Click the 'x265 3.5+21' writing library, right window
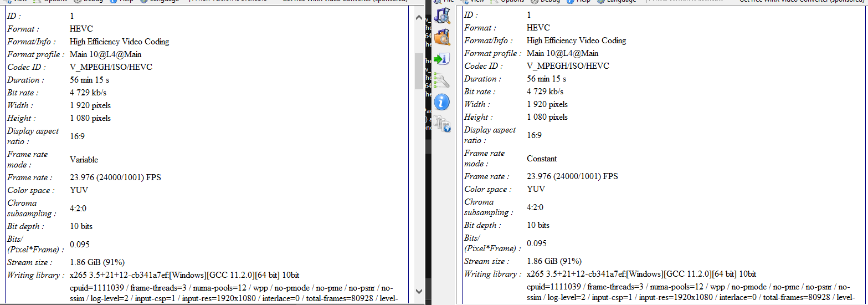 coord(641,274)
